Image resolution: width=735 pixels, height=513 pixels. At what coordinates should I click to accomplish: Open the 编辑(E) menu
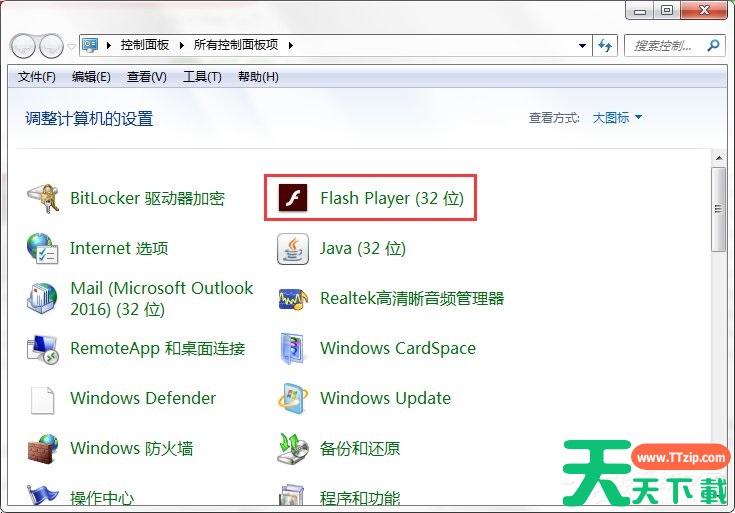(91, 76)
